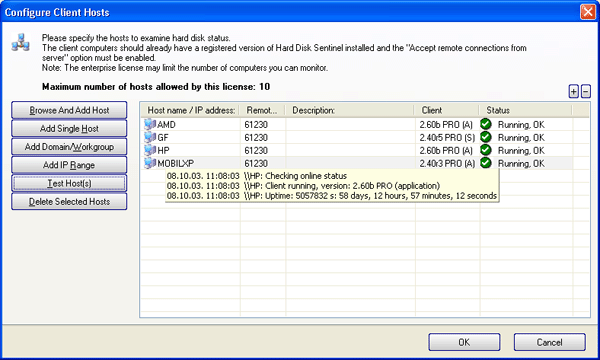Click port 61230 in AMD row
600x360 pixels.
[256, 125]
